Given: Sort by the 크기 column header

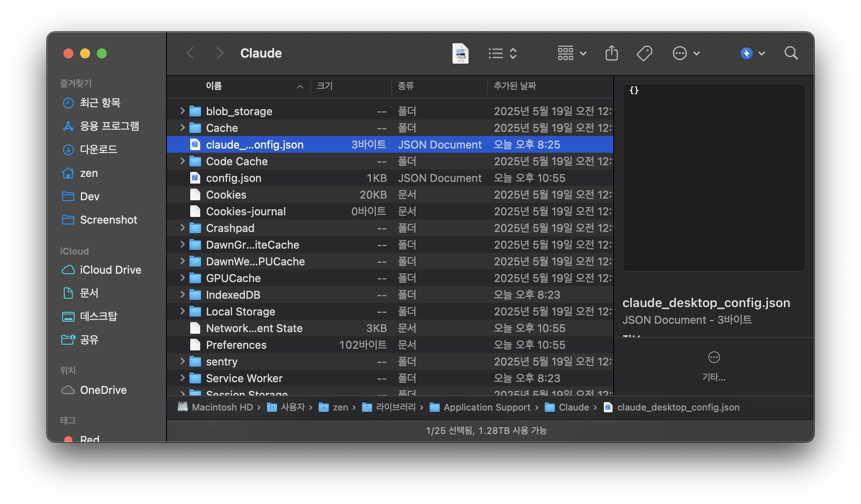Looking at the screenshot, I should pos(325,86).
